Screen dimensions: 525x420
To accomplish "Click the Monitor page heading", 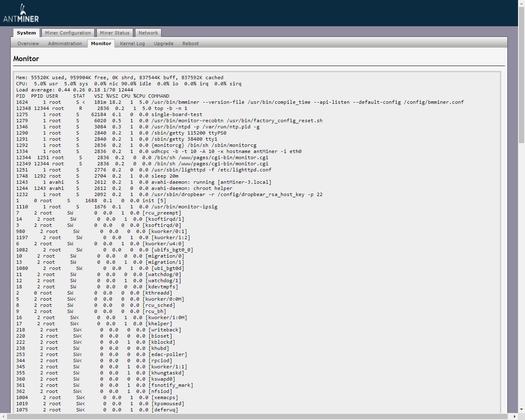I will point(26,59).
